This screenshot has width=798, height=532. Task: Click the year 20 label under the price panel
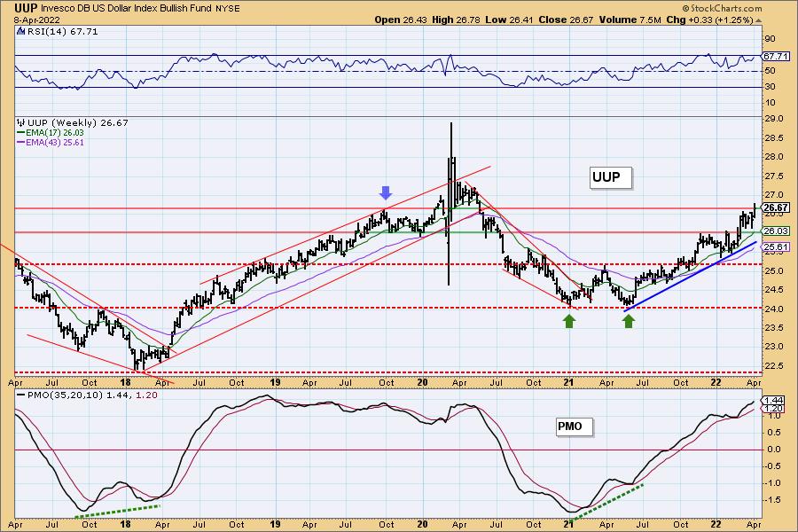tap(422, 382)
